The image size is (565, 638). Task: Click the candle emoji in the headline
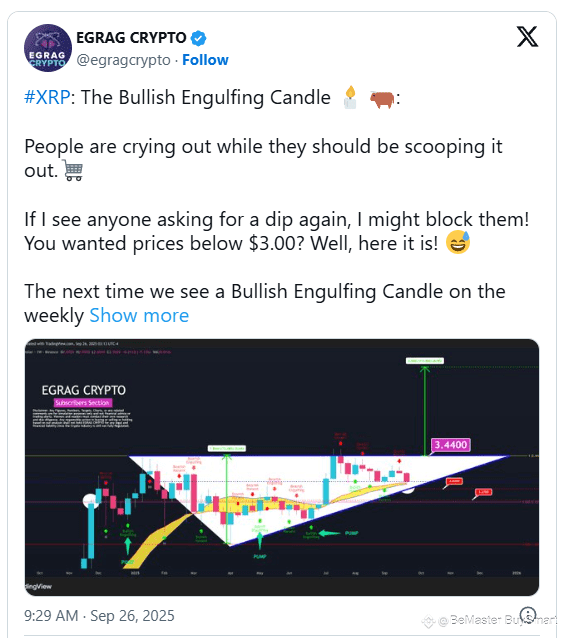(350, 98)
